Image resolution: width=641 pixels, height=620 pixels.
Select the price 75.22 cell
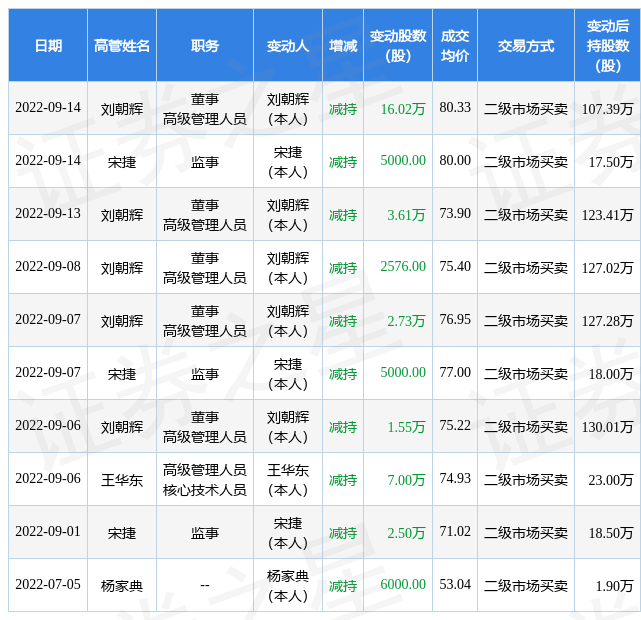(455, 425)
